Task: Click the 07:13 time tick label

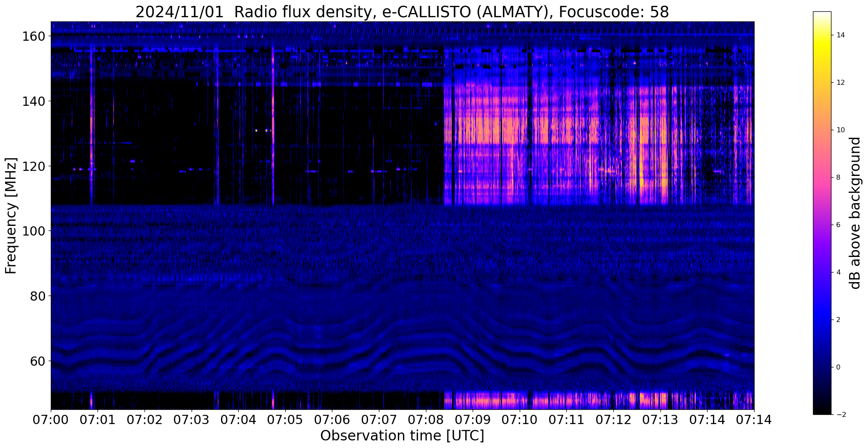Action: (660, 420)
